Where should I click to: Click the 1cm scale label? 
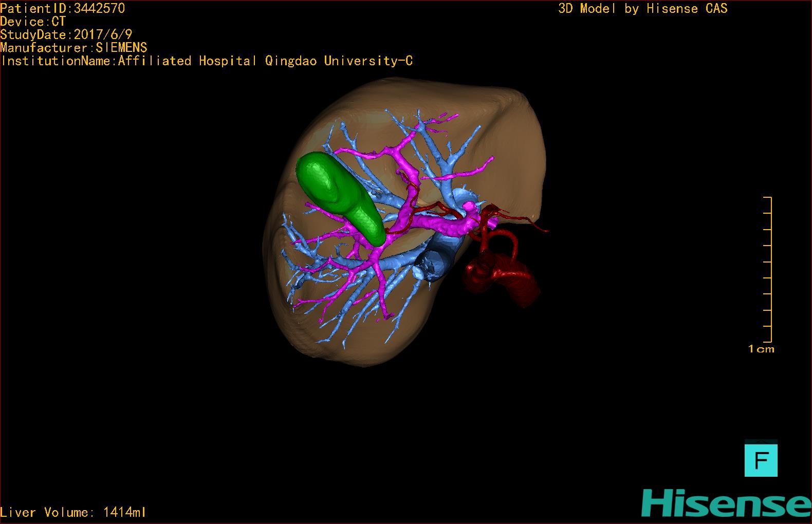(761, 349)
